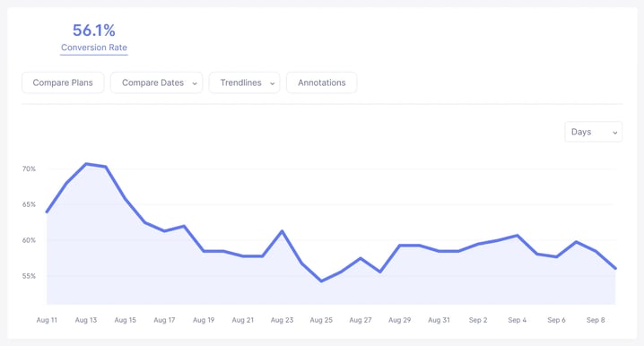
Task: Click the Aug 31 axis label
Action: [x=439, y=320]
